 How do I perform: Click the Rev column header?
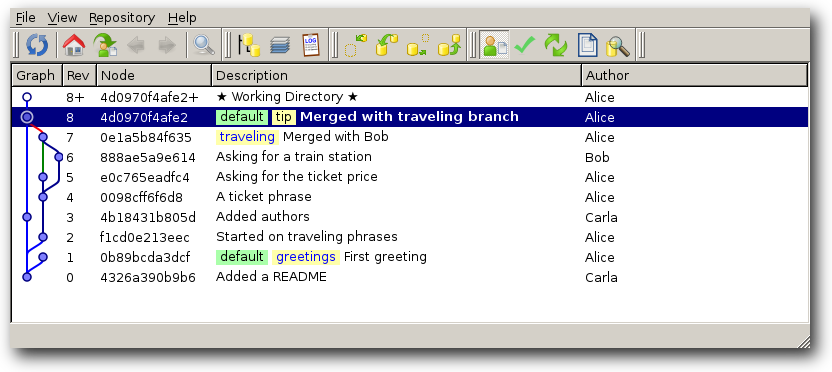pos(79,75)
